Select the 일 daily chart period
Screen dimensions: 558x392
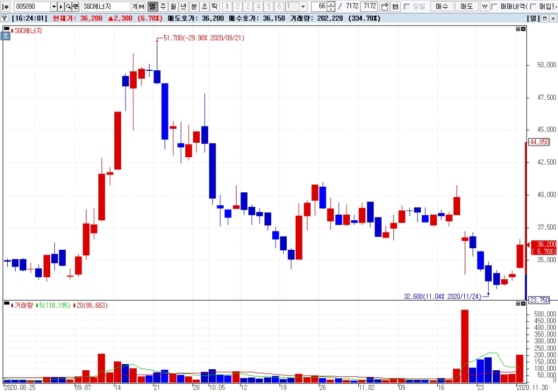point(152,6)
